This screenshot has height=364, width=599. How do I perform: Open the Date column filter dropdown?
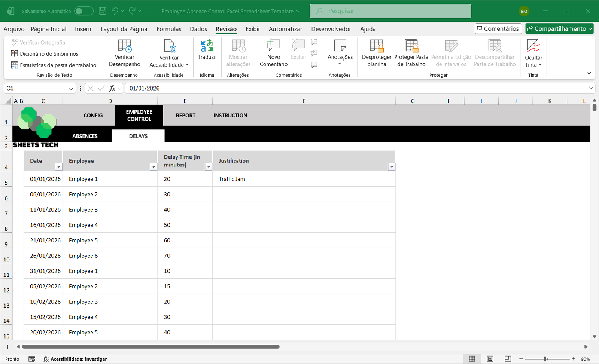[58, 167]
